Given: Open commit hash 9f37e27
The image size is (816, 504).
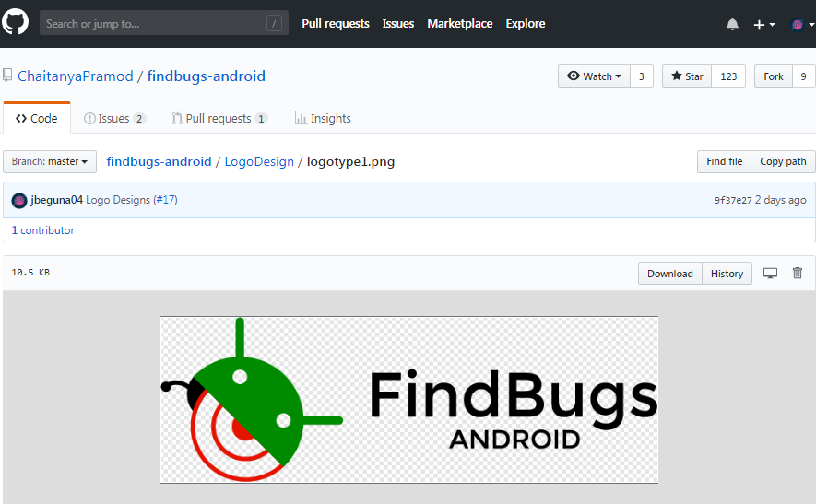Looking at the screenshot, I should click(x=733, y=200).
